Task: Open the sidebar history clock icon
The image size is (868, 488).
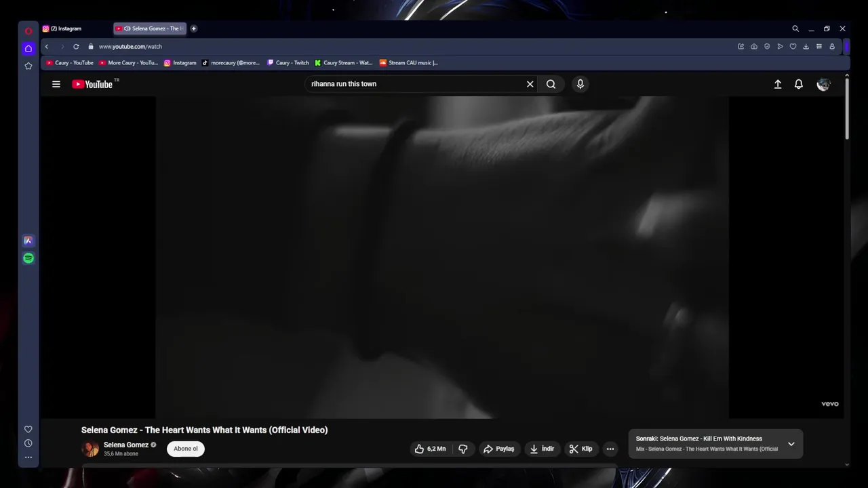Action: click(28, 443)
